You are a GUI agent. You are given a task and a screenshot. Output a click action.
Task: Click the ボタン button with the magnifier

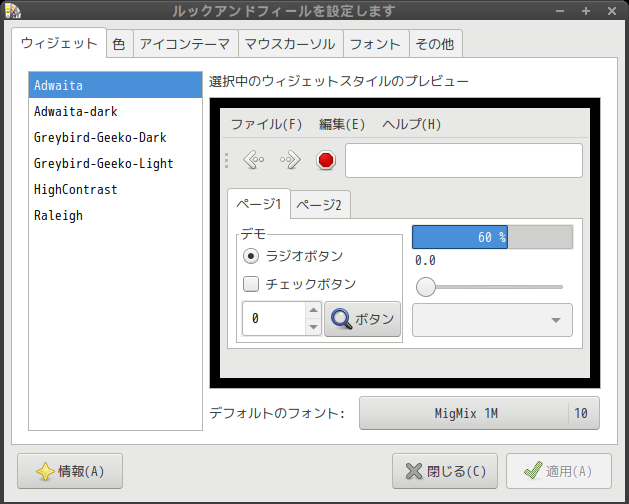tap(362, 319)
